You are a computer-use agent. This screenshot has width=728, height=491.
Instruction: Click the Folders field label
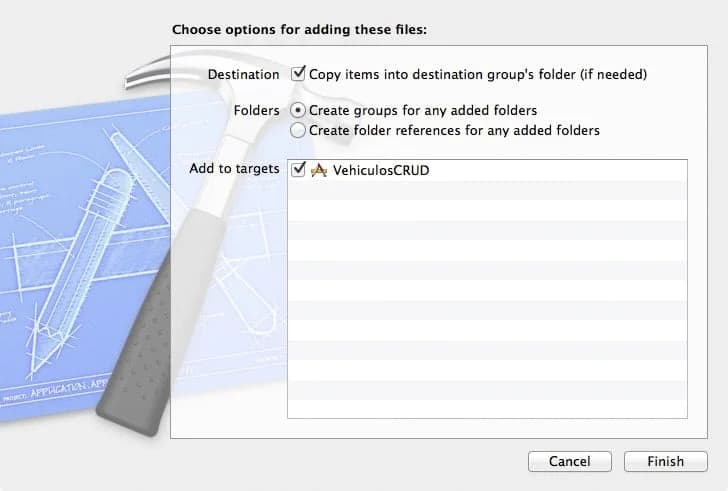click(x=256, y=110)
